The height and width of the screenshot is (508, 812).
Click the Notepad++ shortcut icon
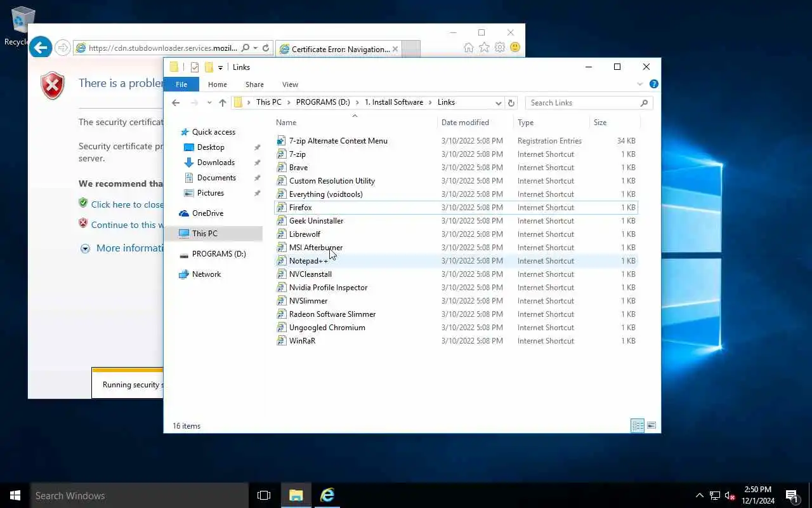[x=282, y=261]
